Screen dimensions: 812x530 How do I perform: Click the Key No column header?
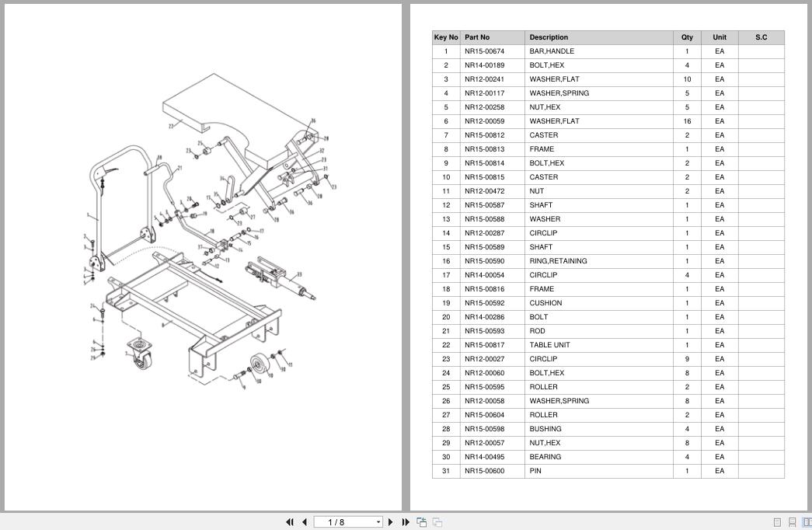pos(446,37)
